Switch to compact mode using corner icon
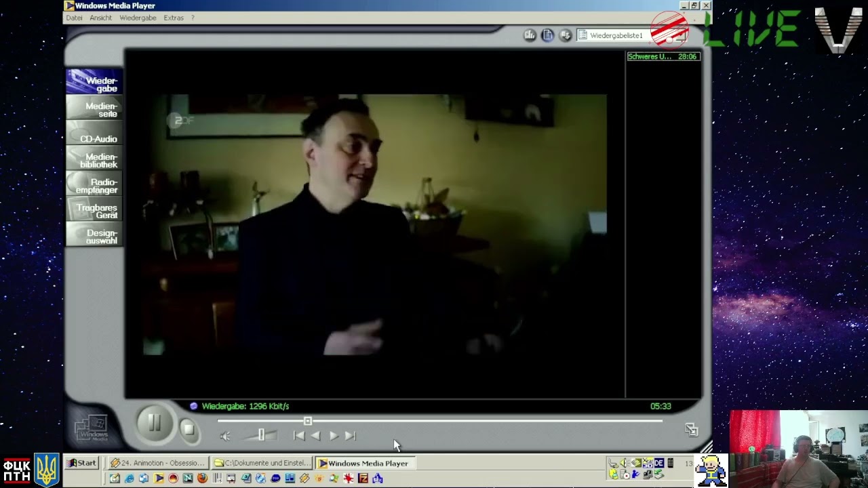 point(691,429)
